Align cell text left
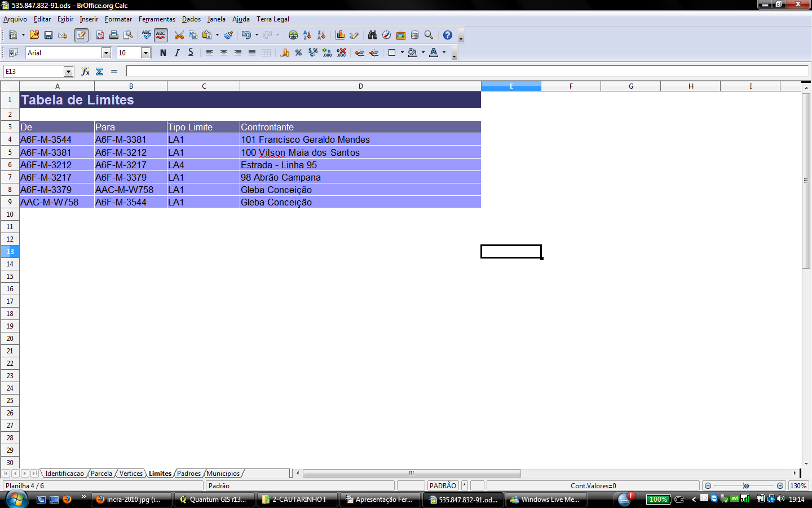The width and height of the screenshot is (812, 508). point(209,52)
